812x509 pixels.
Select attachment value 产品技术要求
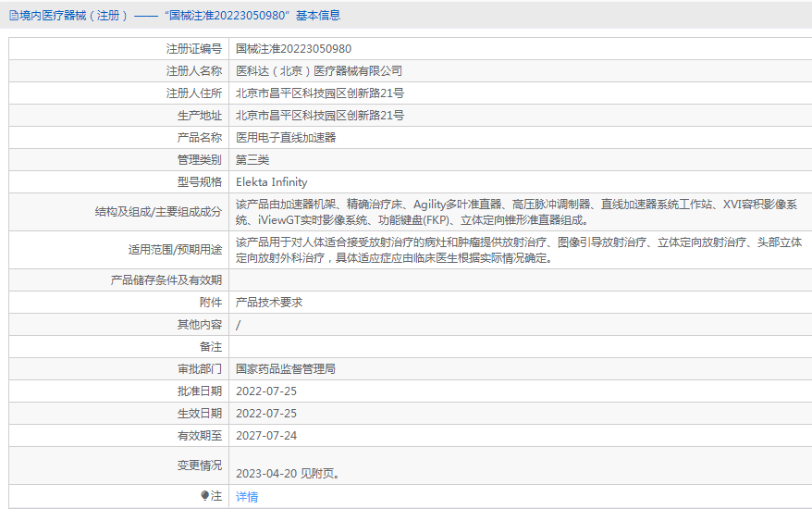(269, 303)
